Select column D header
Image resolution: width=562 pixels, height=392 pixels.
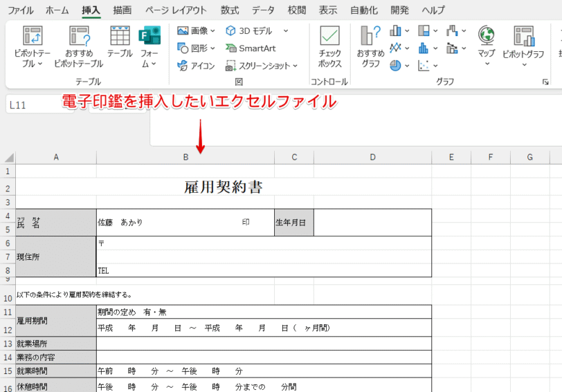372,157
